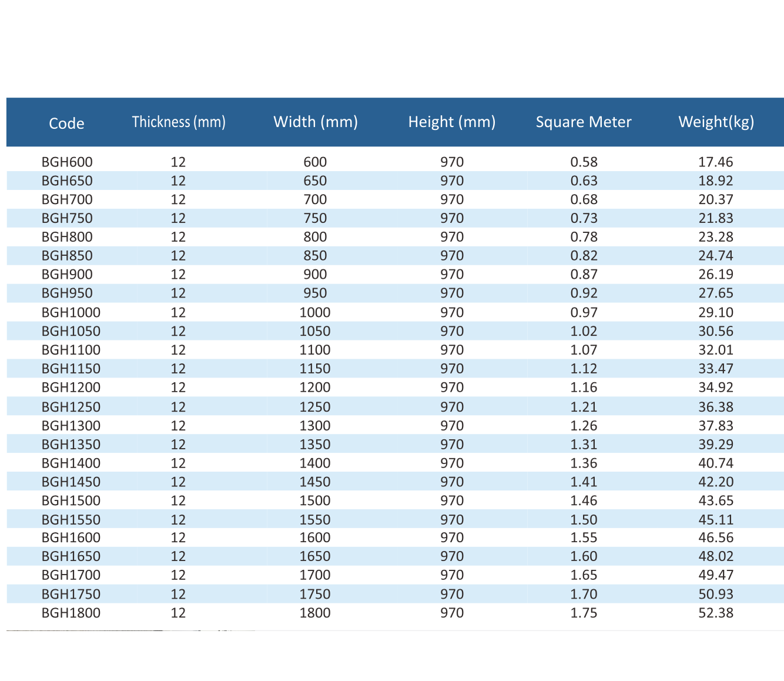784x681 pixels.
Task: Click the Height (mm) column header
Action: (452, 122)
